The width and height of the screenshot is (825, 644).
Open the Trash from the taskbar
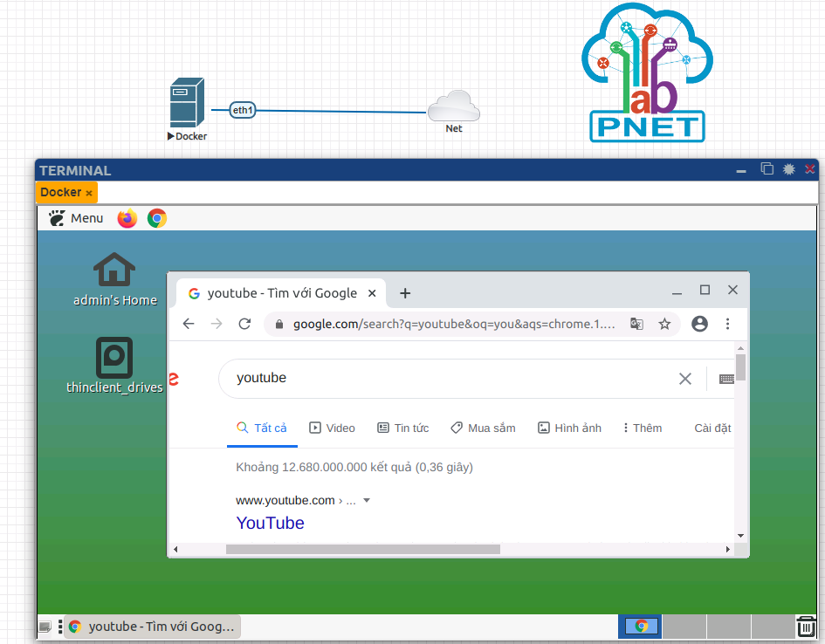click(x=805, y=626)
